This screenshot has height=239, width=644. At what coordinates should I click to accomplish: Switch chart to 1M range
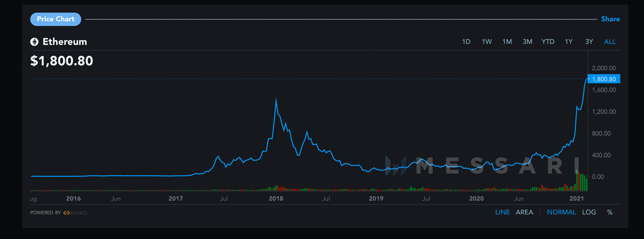click(x=507, y=42)
